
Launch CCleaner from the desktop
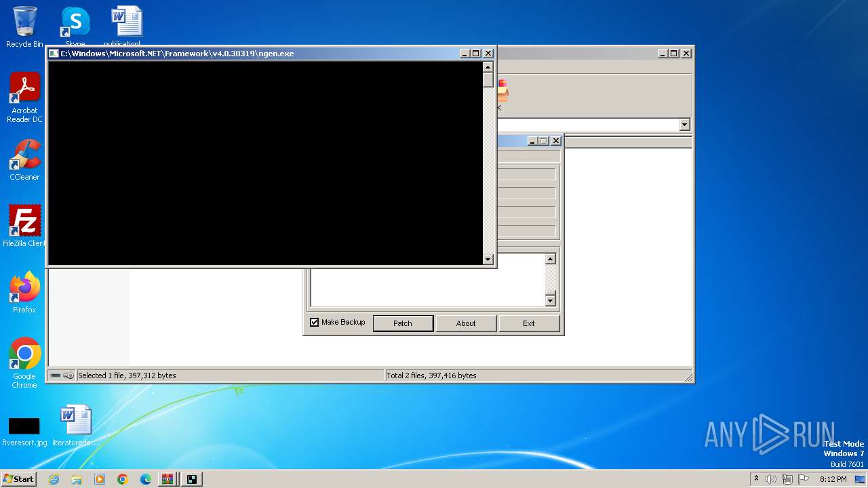pos(24,160)
